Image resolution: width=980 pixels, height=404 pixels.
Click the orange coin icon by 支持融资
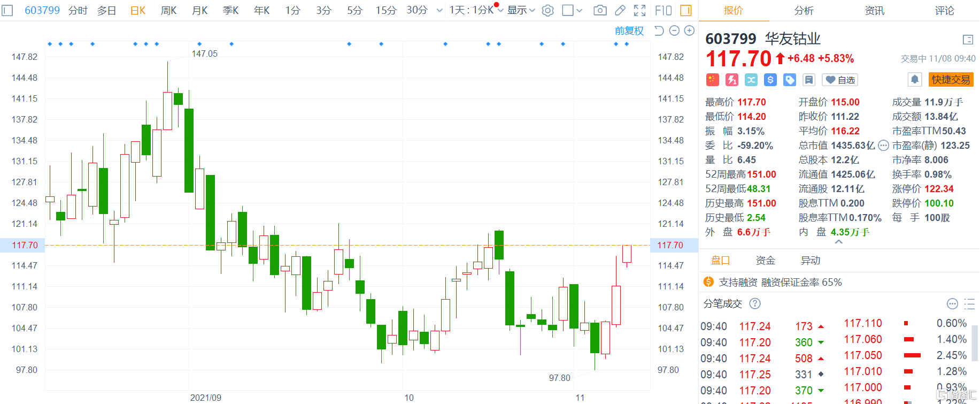[x=709, y=282]
